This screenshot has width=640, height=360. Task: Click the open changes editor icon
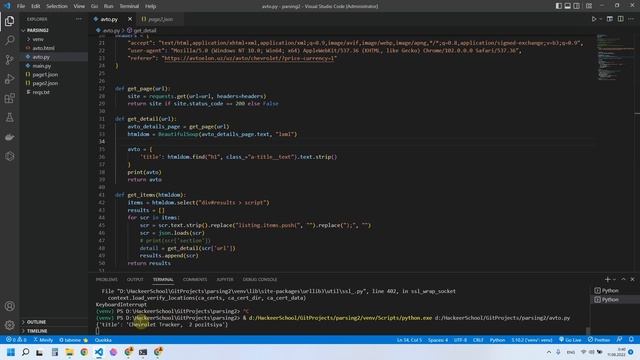click(610, 19)
